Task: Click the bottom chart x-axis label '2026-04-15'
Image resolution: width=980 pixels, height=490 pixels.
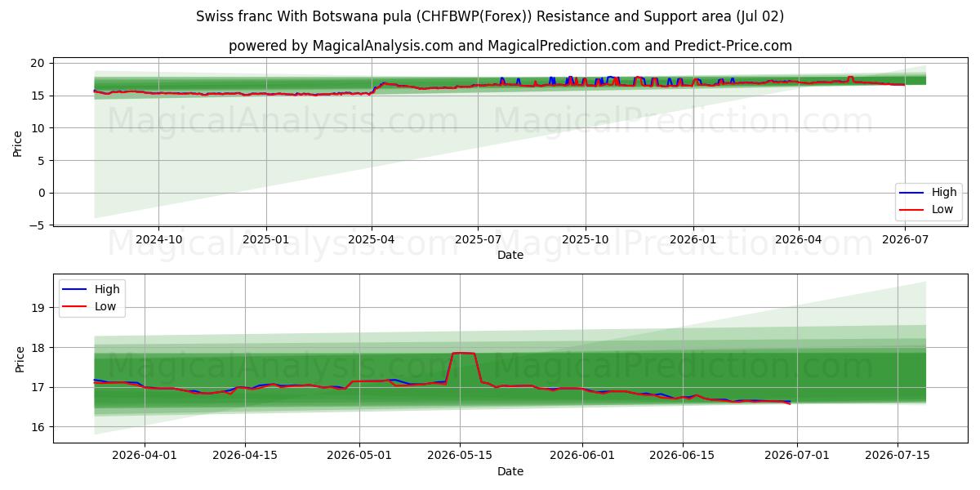Action: 245,457
